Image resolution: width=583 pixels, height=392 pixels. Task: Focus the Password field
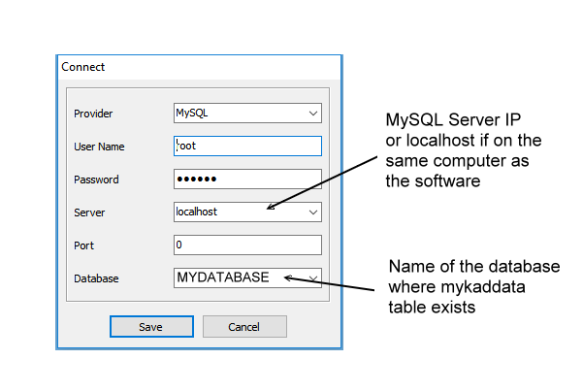click(247, 180)
